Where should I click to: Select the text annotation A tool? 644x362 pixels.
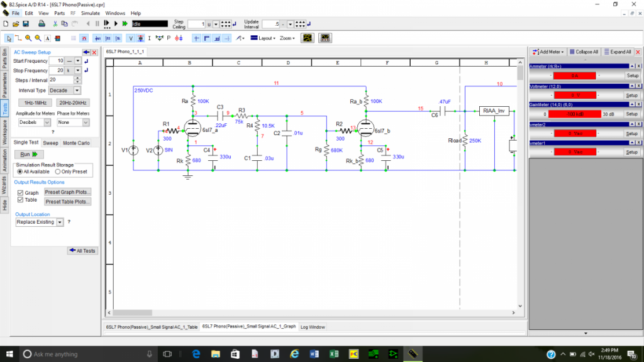coord(48,38)
